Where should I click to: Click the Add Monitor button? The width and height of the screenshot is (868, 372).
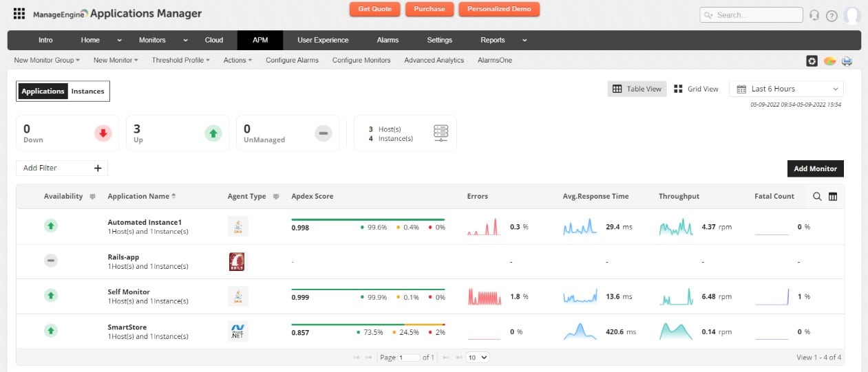815,168
